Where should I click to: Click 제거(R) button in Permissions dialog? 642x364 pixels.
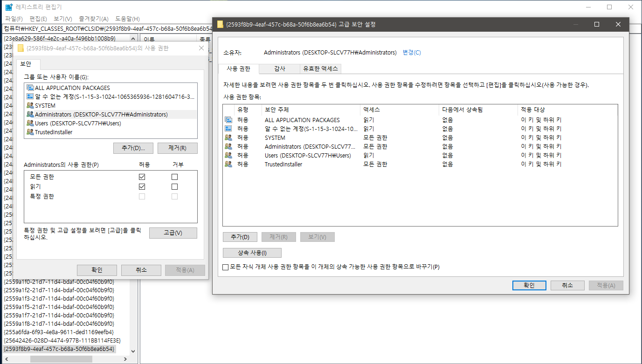coord(178,148)
